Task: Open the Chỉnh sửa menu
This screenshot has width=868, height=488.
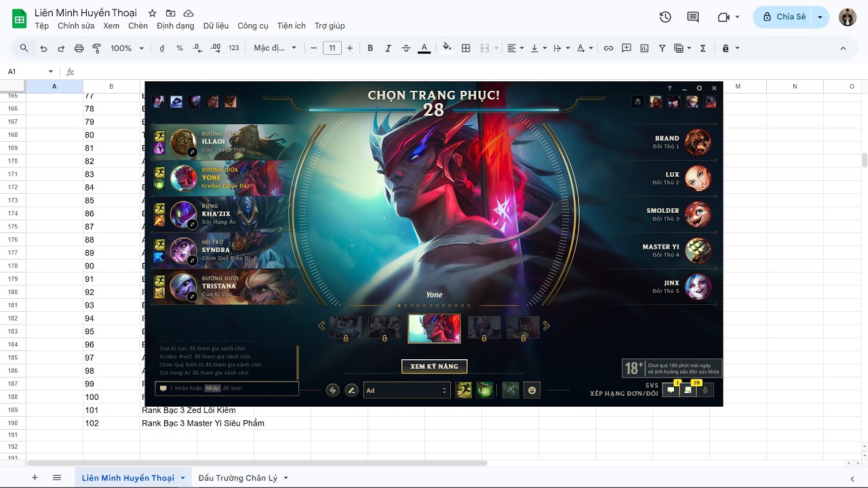Action: click(76, 26)
